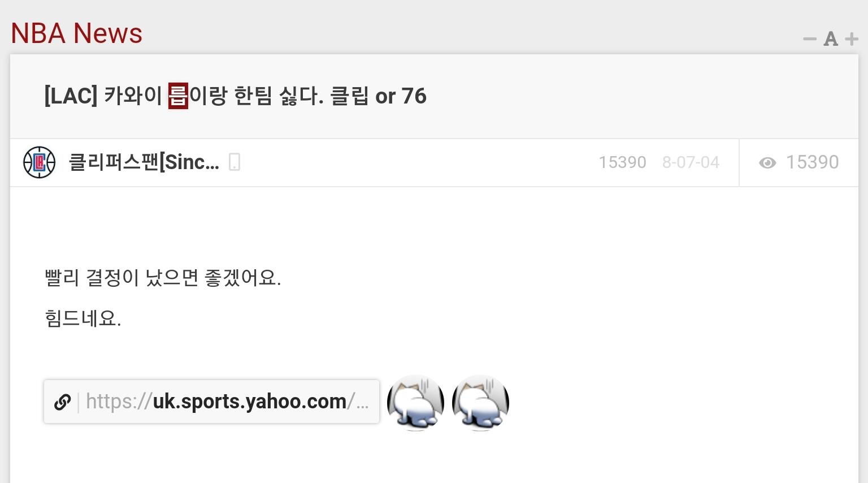Viewport: 868px width, 483px height.
Task: Click the chain link icon
Action: pyautogui.click(x=62, y=402)
